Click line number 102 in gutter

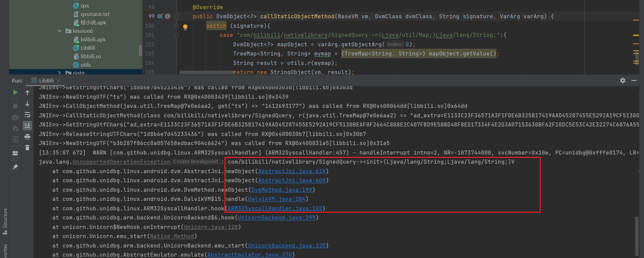pos(150,44)
